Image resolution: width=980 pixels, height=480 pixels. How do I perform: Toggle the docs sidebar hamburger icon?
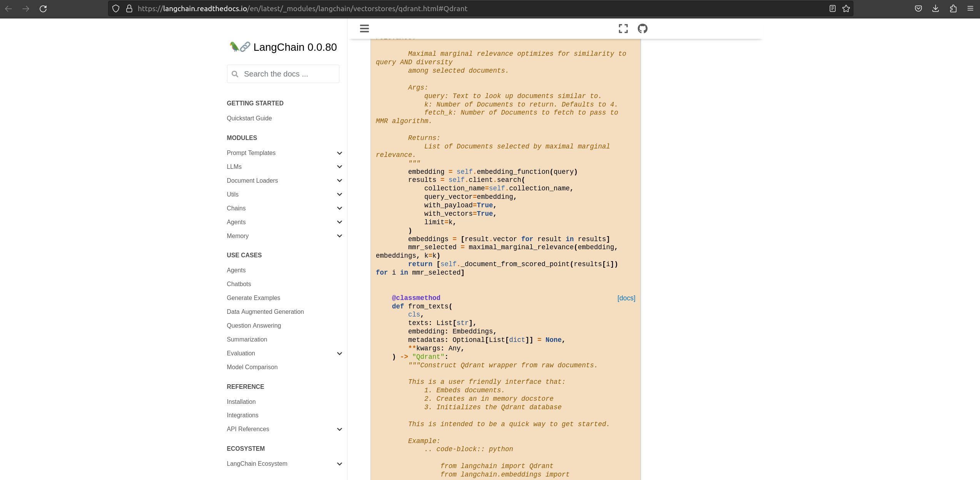pos(364,28)
